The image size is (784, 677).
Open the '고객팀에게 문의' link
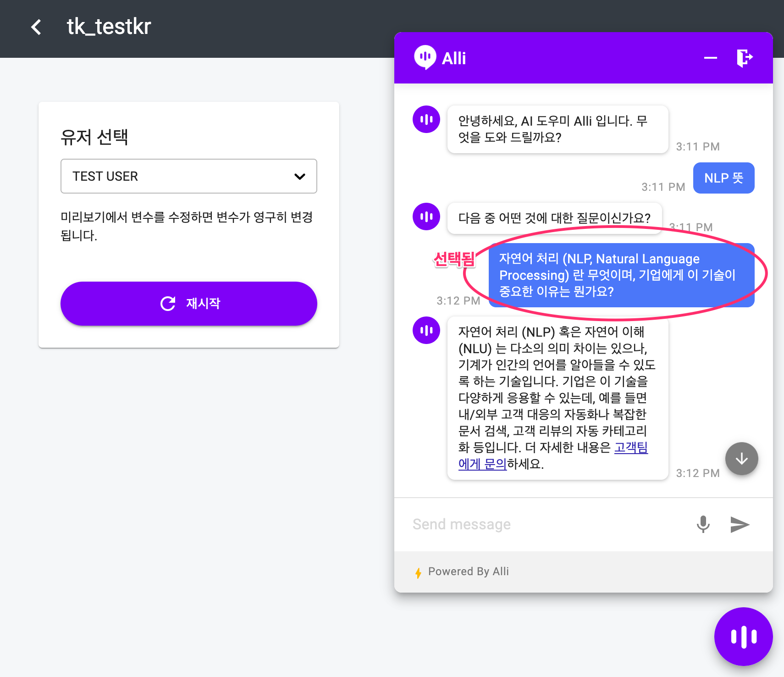631,447
